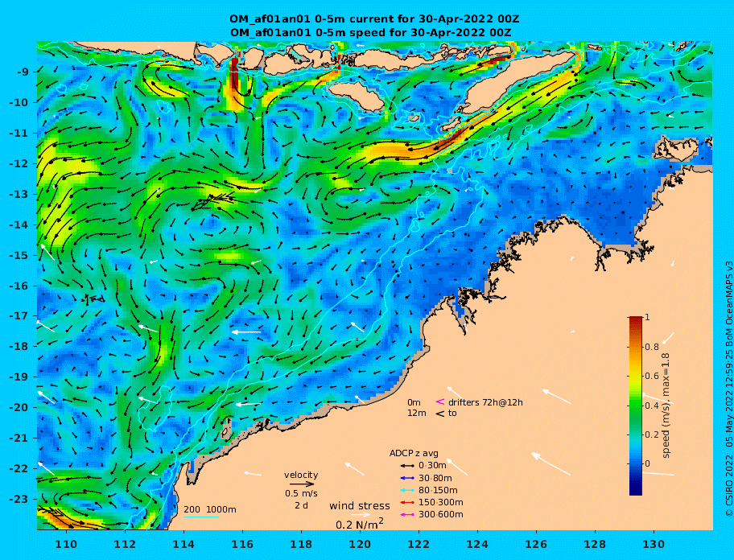734x560 pixels.
Task: Click the 'to' text in drifter legend
Action: (452, 414)
